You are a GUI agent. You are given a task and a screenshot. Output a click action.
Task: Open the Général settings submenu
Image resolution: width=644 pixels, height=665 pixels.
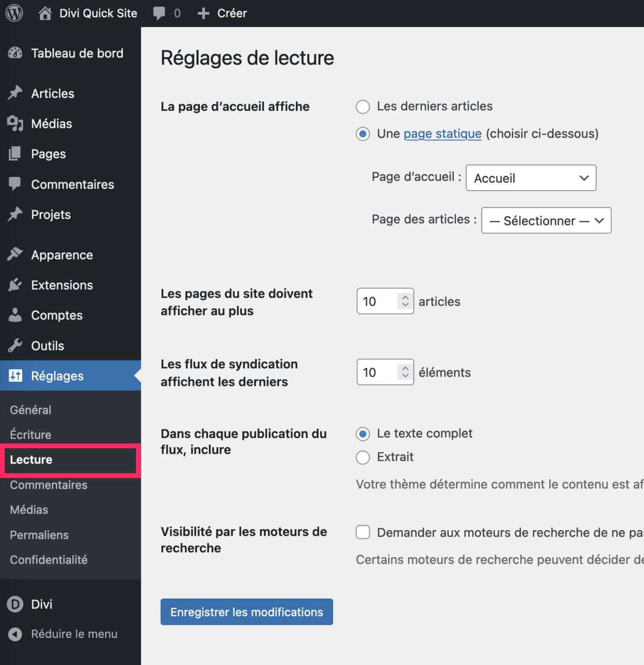[x=30, y=410]
